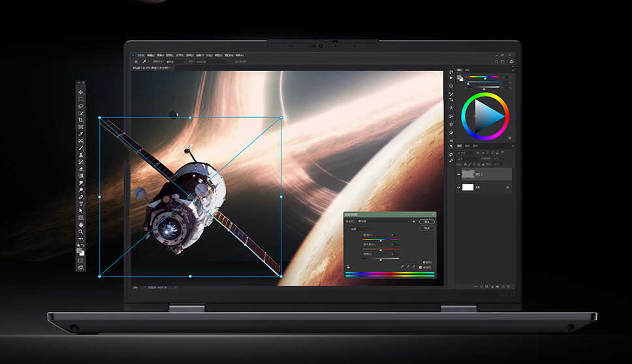Select the Crop tool
This screenshot has width=632, height=364.
point(80,120)
